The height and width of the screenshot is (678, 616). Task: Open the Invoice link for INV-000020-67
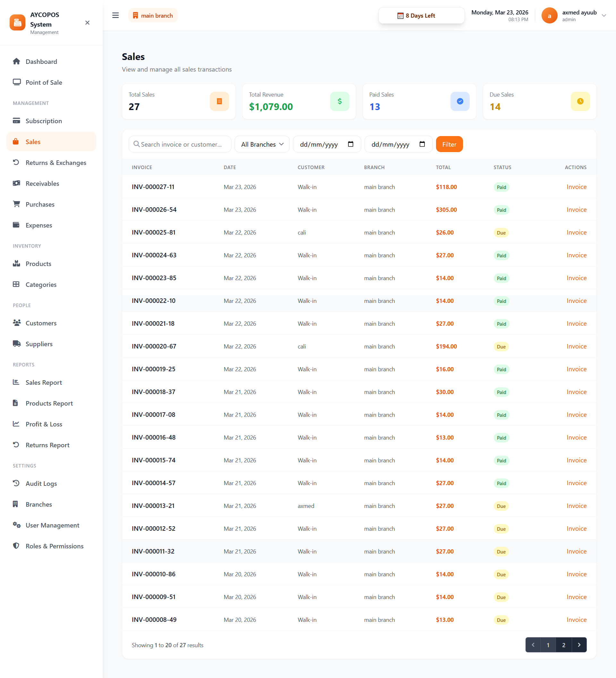tap(576, 347)
